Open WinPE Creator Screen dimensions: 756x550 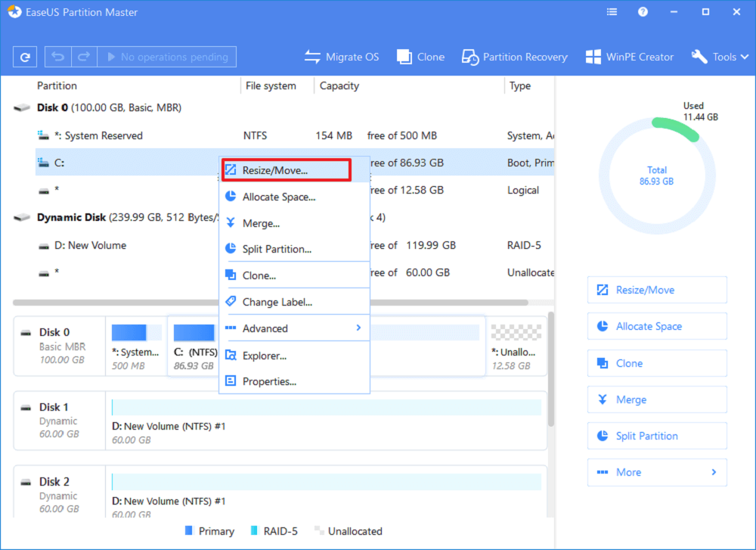click(629, 57)
